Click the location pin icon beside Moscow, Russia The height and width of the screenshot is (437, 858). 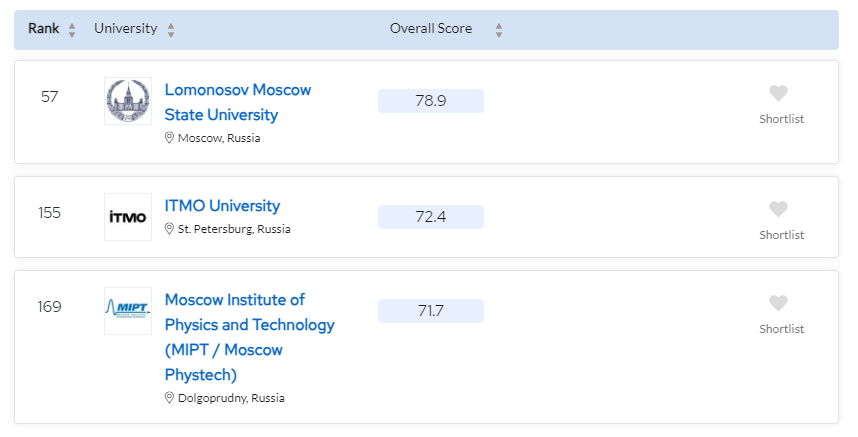[170, 138]
